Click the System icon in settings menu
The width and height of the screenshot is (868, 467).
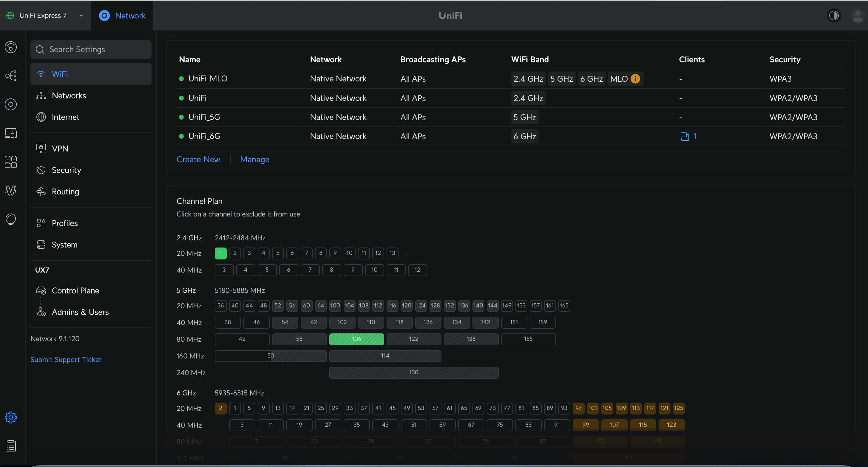(41, 245)
